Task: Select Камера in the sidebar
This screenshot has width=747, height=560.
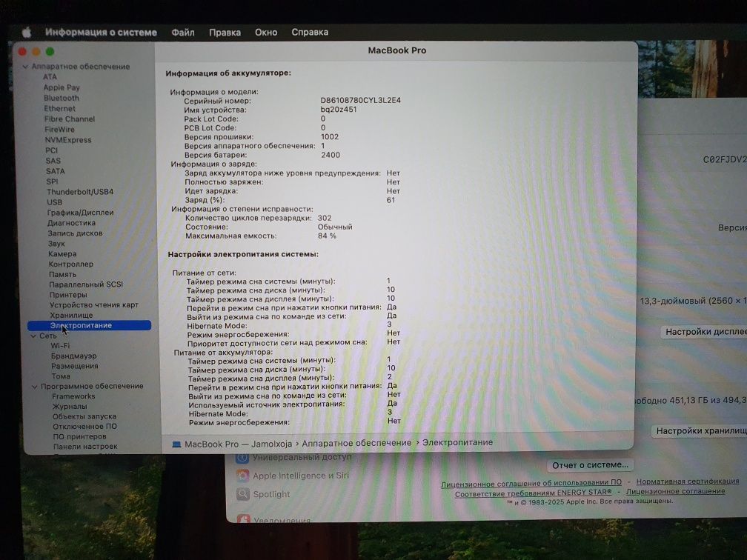Action: pyautogui.click(x=62, y=254)
